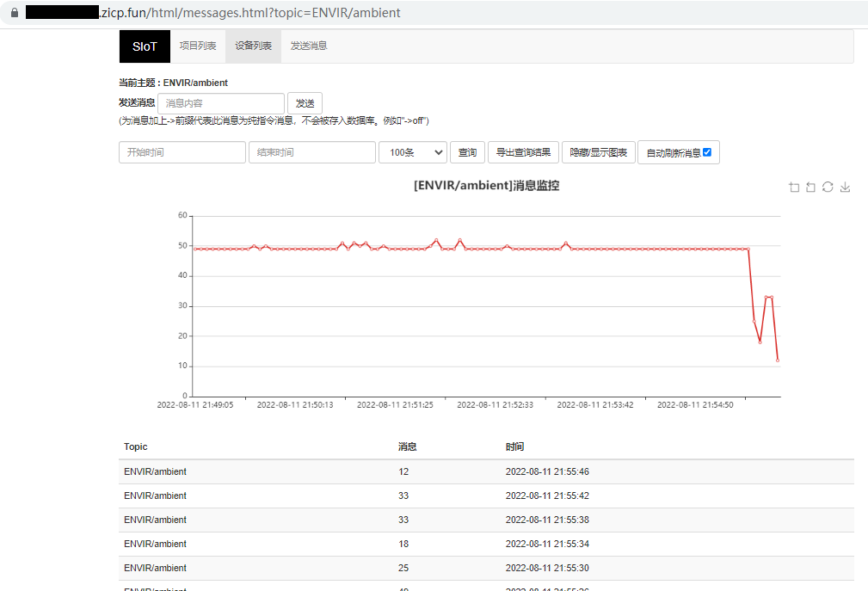Click Topic cell in 21:55:46 row
The width and height of the screenshot is (868, 591).
(155, 471)
